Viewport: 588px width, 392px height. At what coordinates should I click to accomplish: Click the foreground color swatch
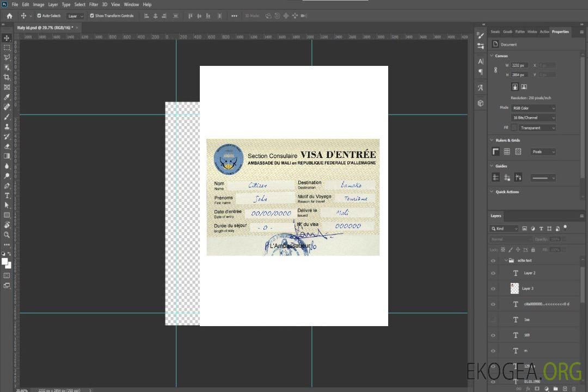[5, 261]
